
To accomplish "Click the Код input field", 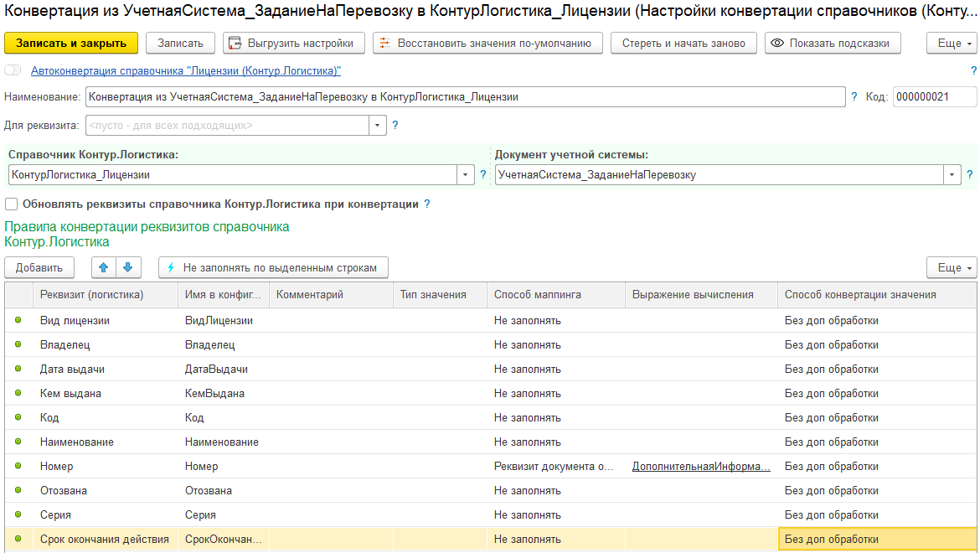I will (935, 97).
